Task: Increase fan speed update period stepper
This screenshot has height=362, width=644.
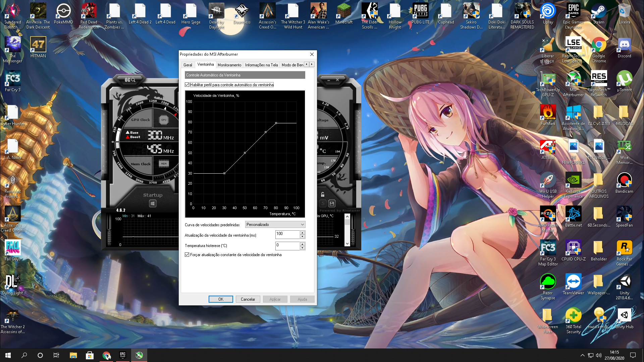Action: 302,233
